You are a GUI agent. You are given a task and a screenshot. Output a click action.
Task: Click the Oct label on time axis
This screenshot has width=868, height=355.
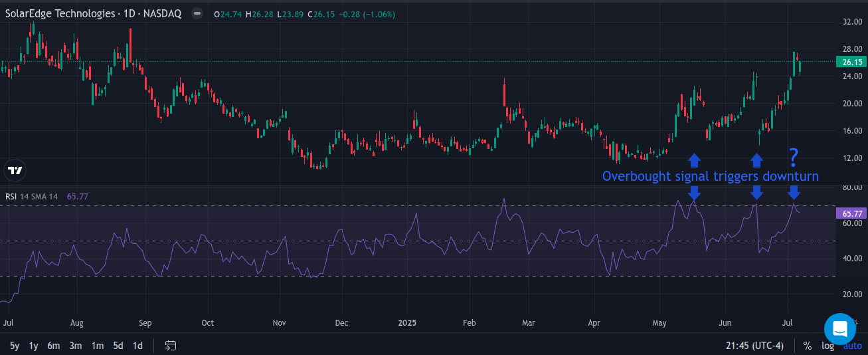pos(208,323)
